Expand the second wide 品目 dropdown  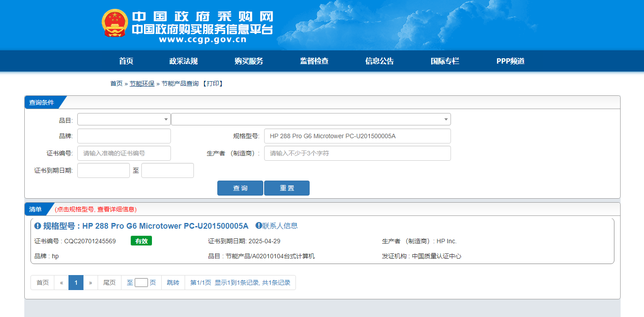(x=311, y=119)
